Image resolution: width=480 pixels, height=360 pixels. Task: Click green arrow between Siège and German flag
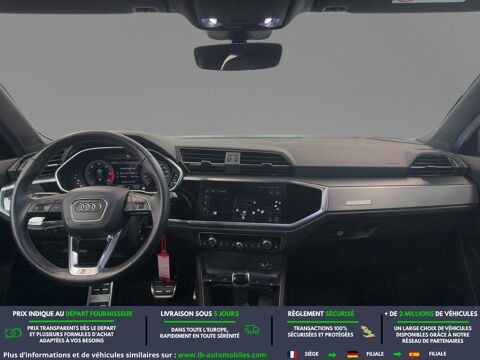(x=332, y=354)
